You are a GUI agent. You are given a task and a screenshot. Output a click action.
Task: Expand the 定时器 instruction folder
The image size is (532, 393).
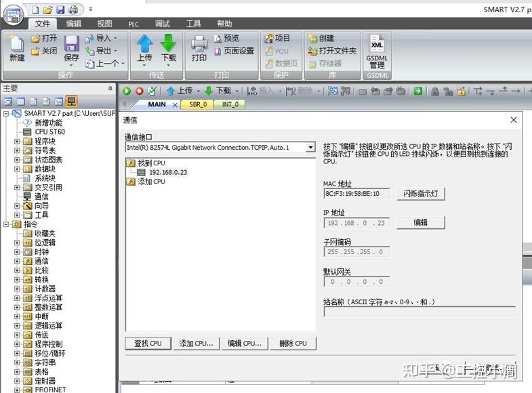17,381
